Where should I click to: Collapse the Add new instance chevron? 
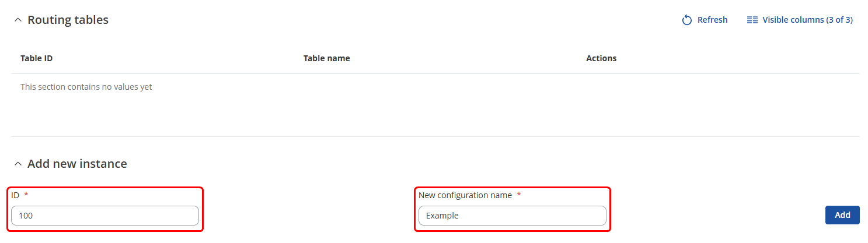point(18,164)
